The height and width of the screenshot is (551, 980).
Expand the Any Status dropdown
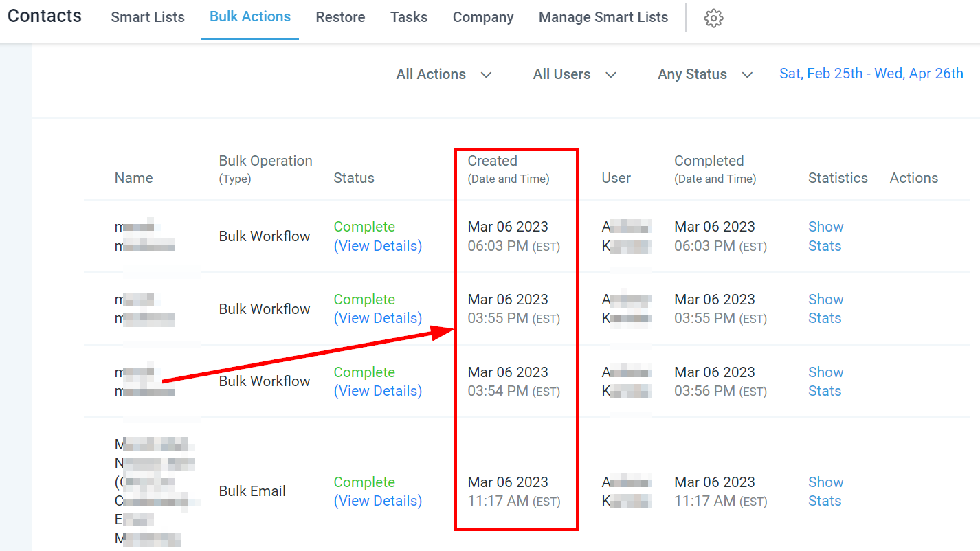704,74
